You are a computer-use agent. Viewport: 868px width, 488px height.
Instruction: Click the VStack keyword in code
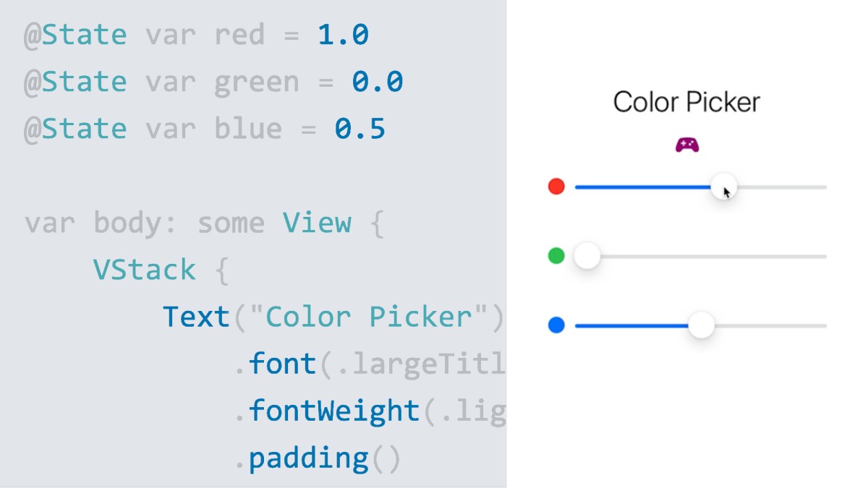[x=145, y=270]
